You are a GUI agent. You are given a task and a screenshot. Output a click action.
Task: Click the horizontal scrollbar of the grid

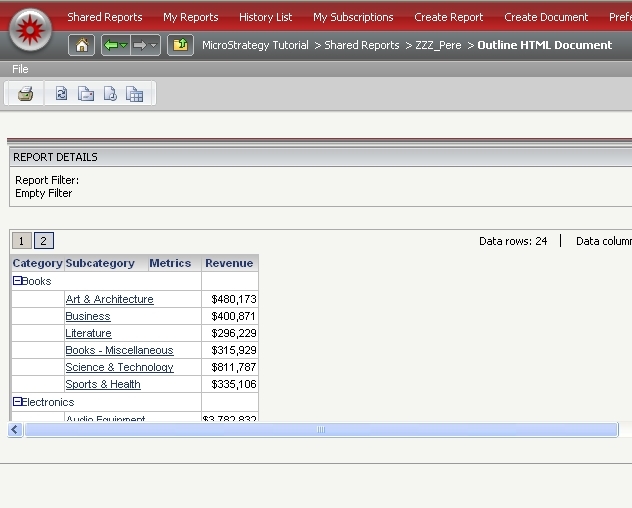click(320, 429)
